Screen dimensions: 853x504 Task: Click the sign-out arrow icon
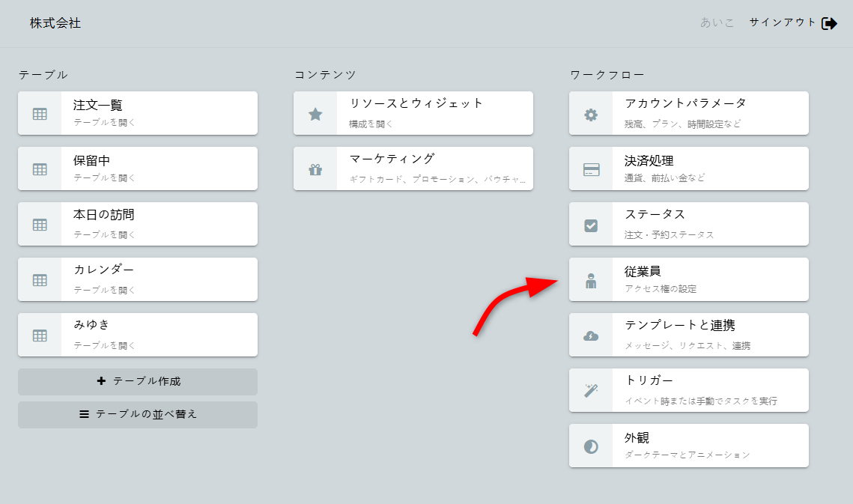pyautogui.click(x=829, y=23)
